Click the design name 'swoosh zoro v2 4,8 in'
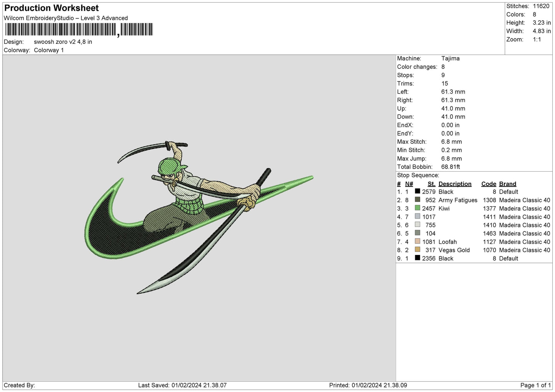Screen dimensions: 555x392 [63, 42]
